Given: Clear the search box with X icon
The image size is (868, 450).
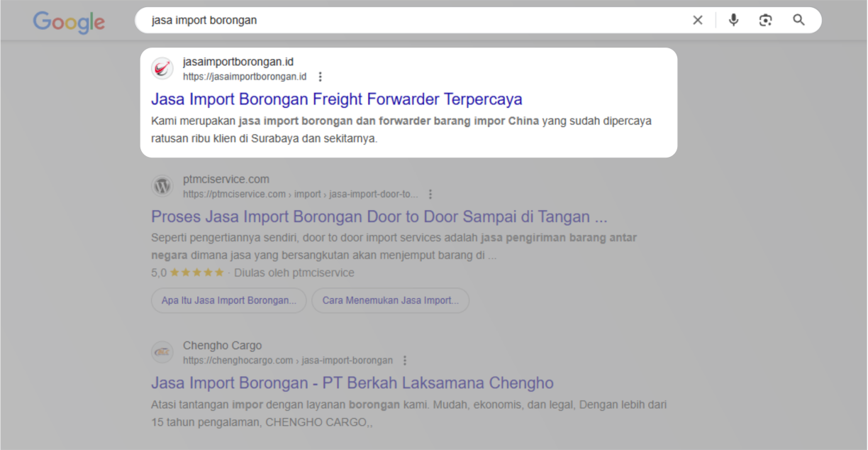Looking at the screenshot, I should click(x=698, y=20).
